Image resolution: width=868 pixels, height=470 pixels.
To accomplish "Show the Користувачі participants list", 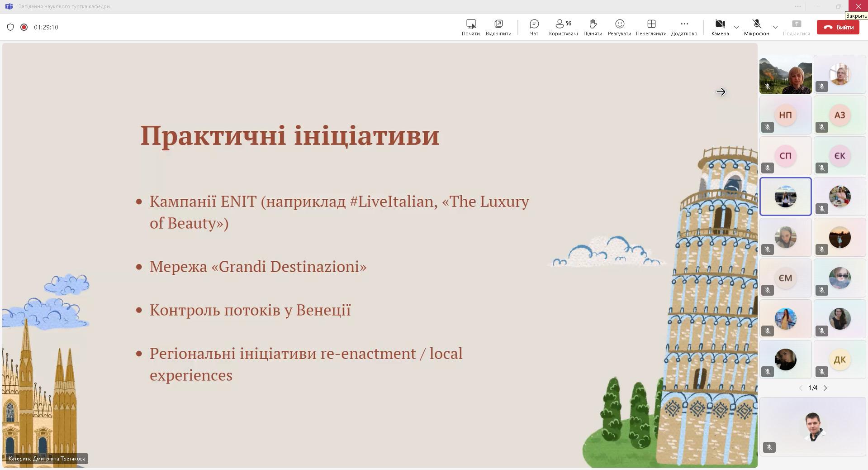I will pos(563,27).
